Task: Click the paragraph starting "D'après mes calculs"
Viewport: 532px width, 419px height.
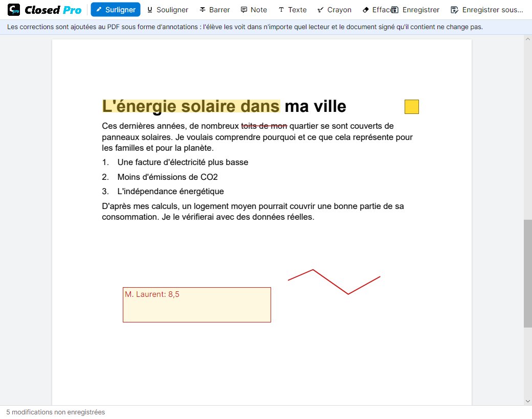Action: [x=253, y=212]
